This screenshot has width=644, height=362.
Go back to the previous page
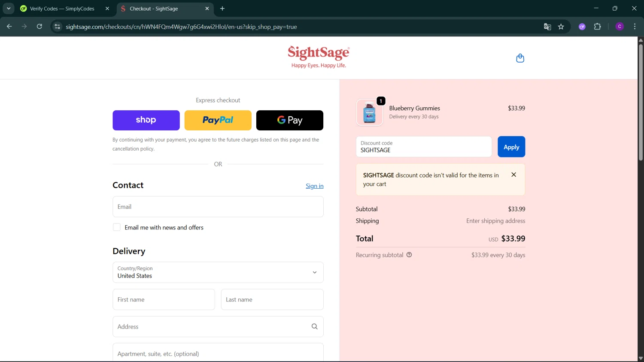pos(9,27)
